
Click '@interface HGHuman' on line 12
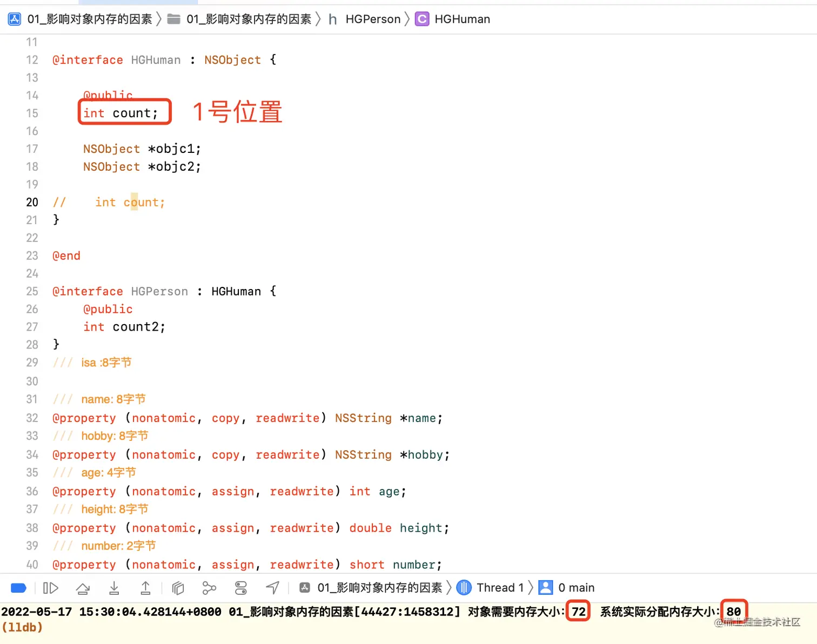point(117,60)
